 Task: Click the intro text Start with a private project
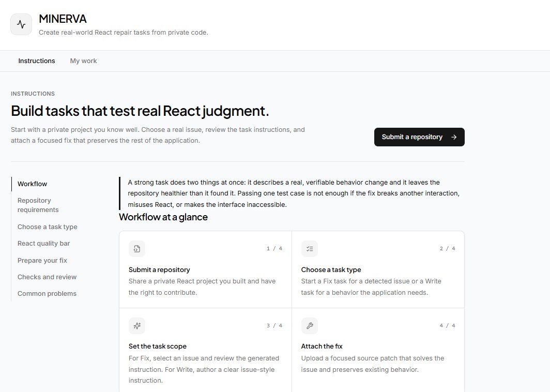pyautogui.click(x=158, y=135)
